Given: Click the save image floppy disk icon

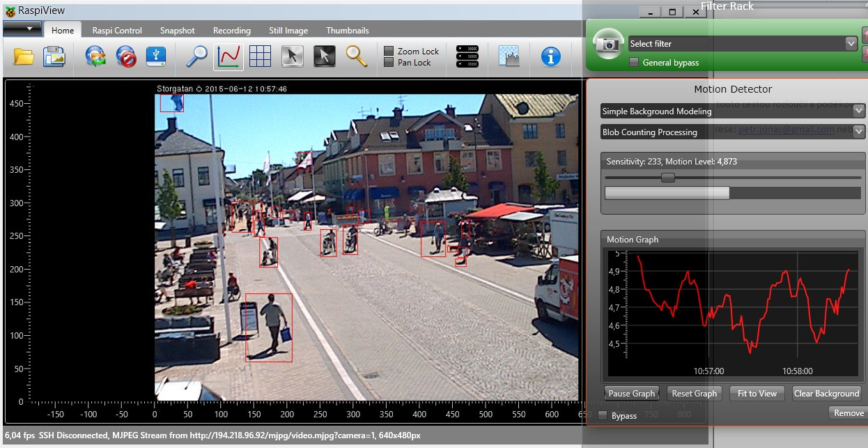Looking at the screenshot, I should point(54,56).
